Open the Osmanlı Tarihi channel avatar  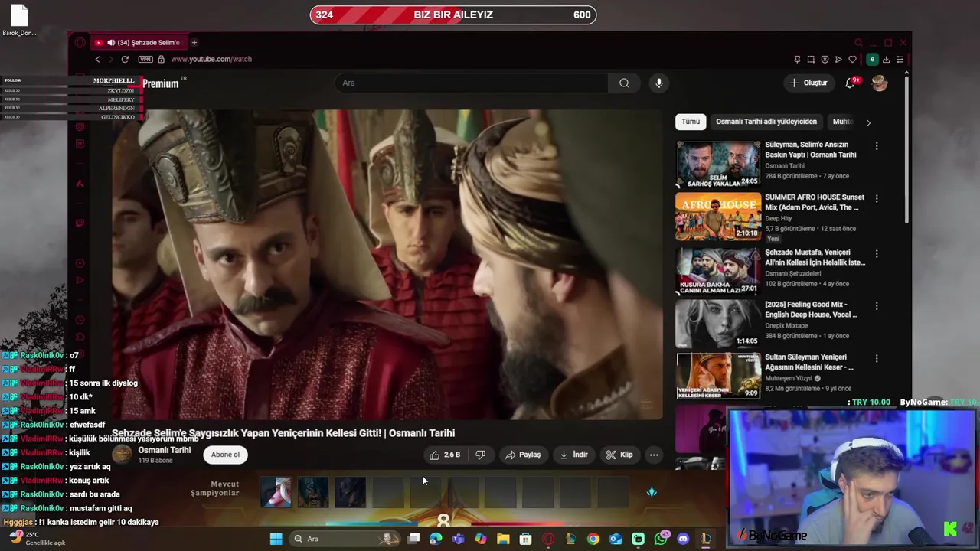point(122,455)
